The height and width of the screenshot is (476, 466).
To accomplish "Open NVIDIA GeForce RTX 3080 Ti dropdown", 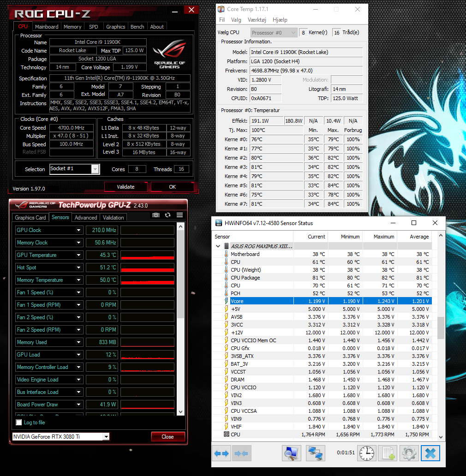I will coord(106,437).
